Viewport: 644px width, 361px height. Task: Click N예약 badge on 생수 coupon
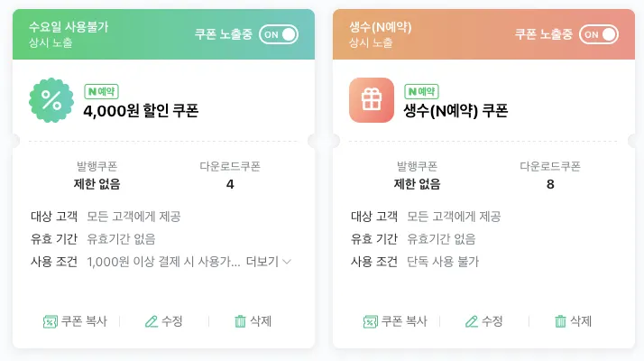[421, 91]
